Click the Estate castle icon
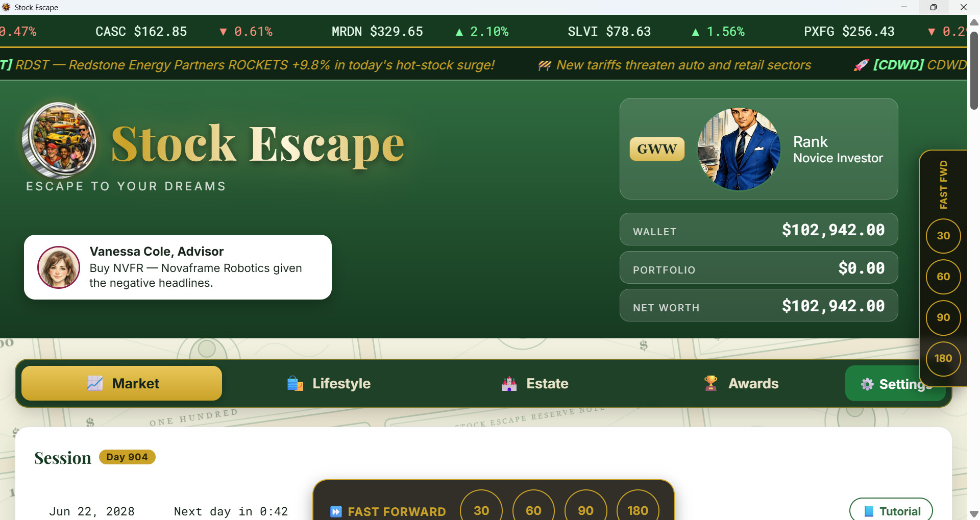Image resolution: width=980 pixels, height=520 pixels. point(509,383)
